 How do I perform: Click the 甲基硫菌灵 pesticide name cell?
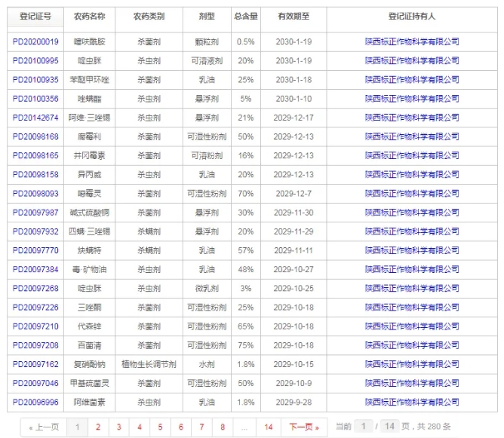(x=89, y=383)
